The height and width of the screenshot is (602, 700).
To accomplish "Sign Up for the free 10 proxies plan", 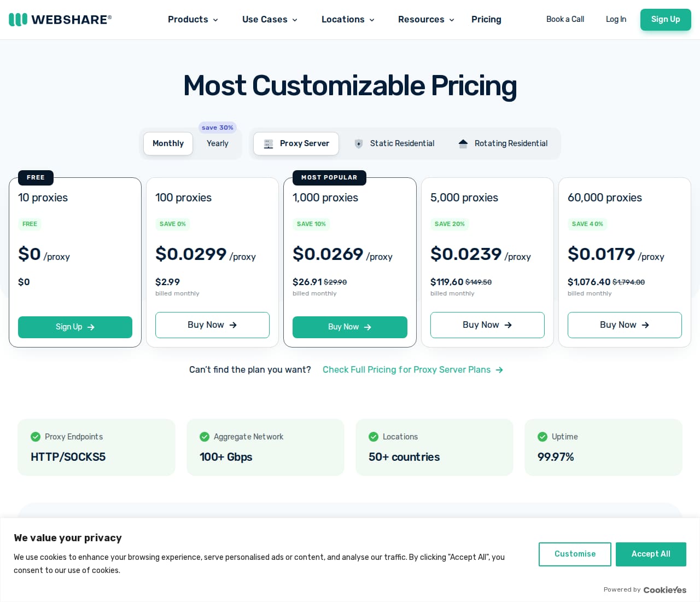I will pos(75,327).
